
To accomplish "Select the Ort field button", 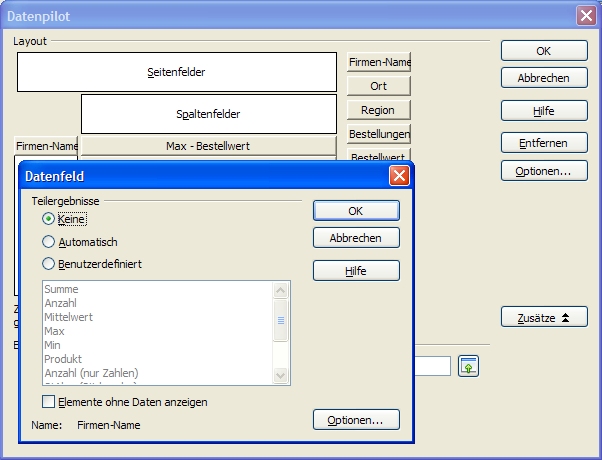I will (x=379, y=86).
